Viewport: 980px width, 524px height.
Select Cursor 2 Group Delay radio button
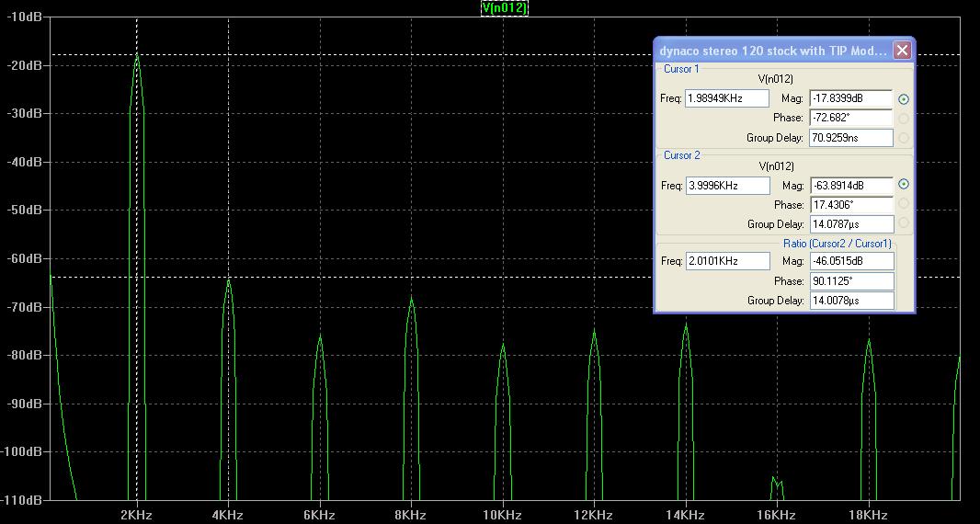pyautogui.click(x=903, y=223)
